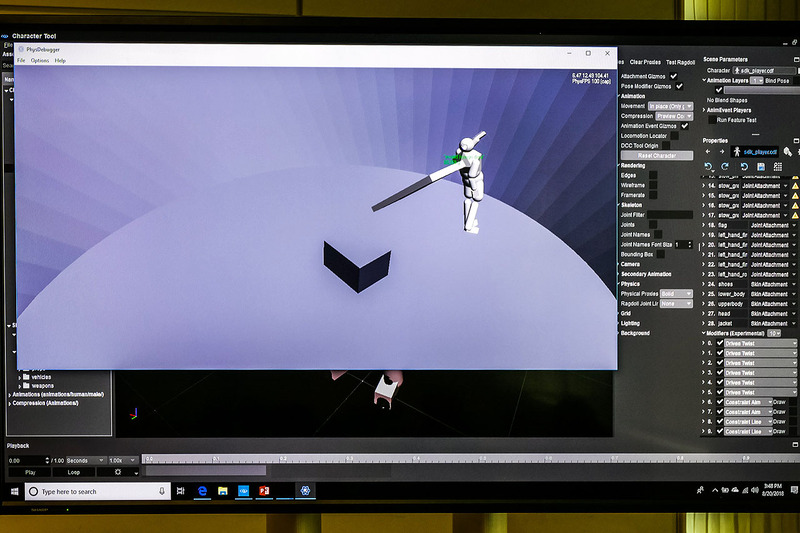Viewport: 800px width, 533px height.
Task: Click the forward arrow in Properties panel
Action: (722, 151)
